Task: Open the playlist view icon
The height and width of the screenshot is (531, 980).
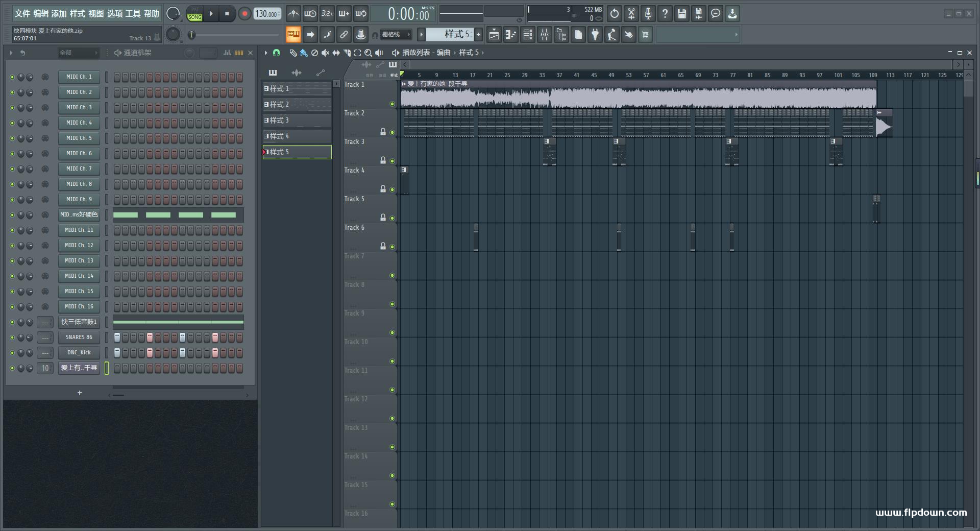Action: tap(494, 35)
